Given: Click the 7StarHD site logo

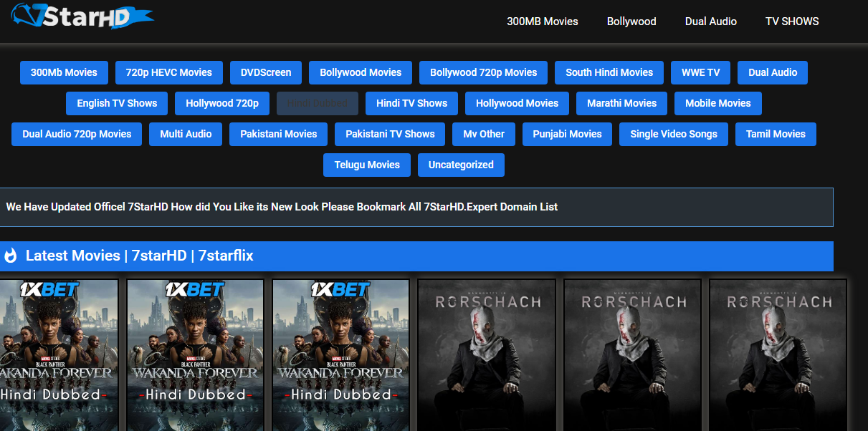Looking at the screenshot, I should point(82,16).
